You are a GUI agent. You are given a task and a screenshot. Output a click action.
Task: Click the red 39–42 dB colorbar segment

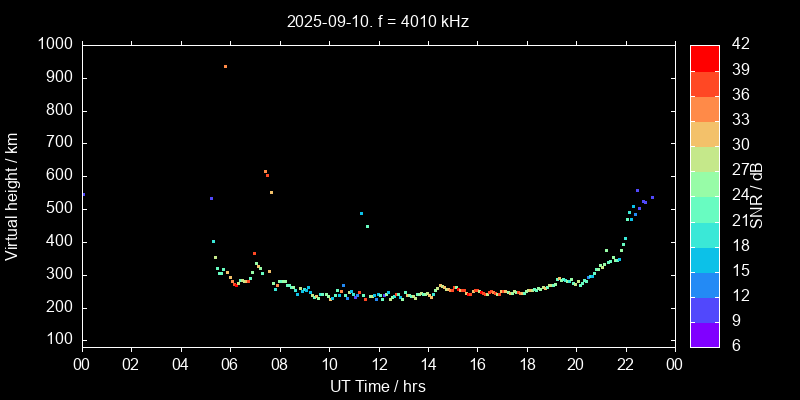pos(704,57)
